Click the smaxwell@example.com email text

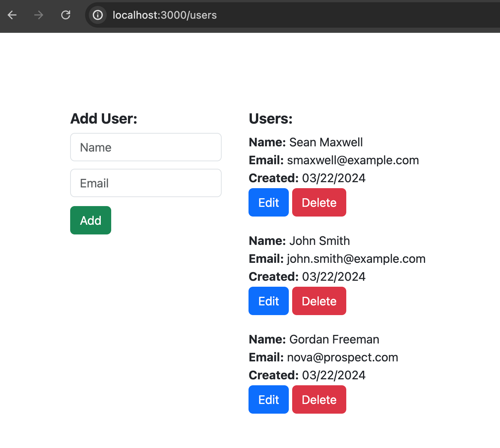(x=353, y=160)
